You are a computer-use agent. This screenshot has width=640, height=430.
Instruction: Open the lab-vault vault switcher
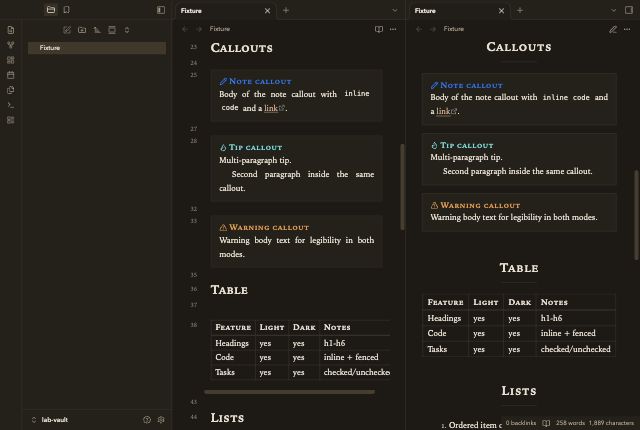point(49,420)
